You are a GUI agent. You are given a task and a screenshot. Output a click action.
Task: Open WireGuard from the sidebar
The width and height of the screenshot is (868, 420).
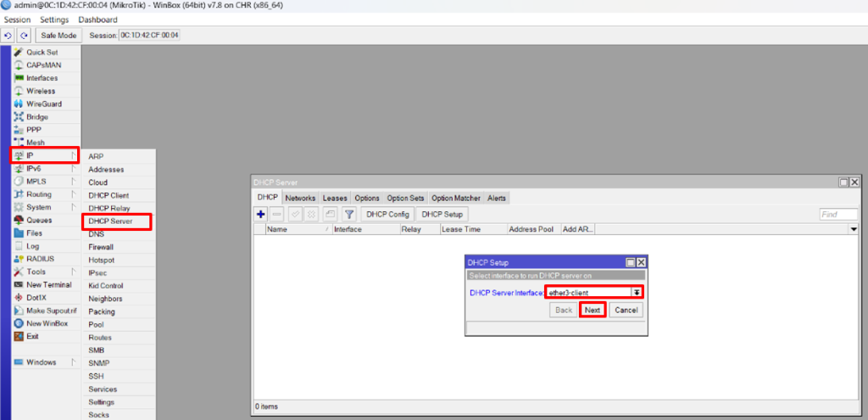coord(43,104)
